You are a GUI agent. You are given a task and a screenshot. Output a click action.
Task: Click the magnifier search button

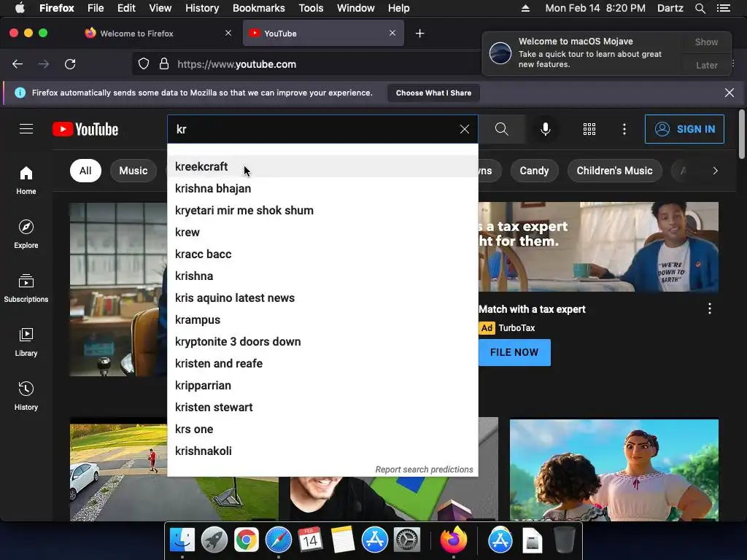502,129
